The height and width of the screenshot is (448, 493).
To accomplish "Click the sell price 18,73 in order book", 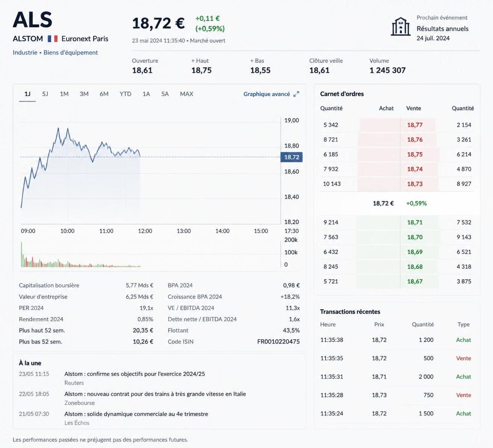I will coord(415,184).
